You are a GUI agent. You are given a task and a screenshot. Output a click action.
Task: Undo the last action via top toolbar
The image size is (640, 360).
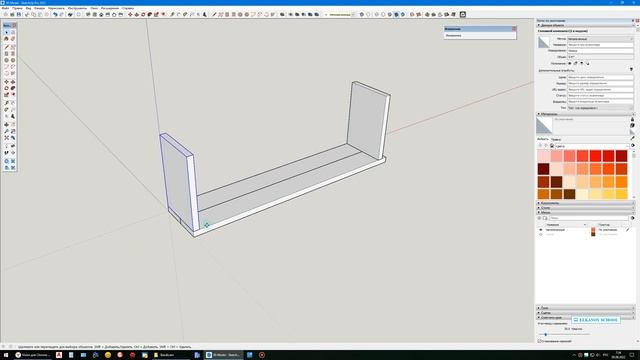pos(55,14)
